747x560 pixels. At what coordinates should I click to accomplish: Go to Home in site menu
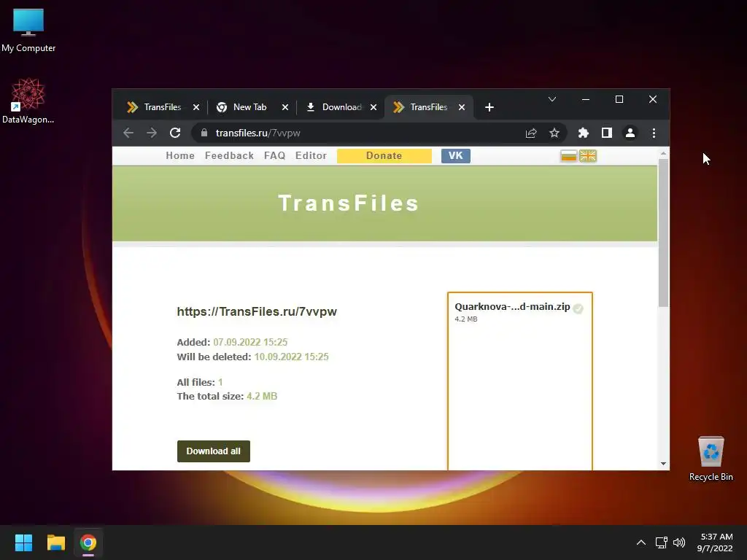tap(180, 156)
